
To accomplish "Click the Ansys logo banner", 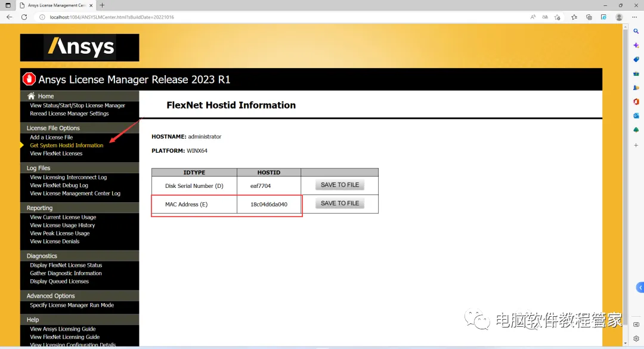I will 80,48.
